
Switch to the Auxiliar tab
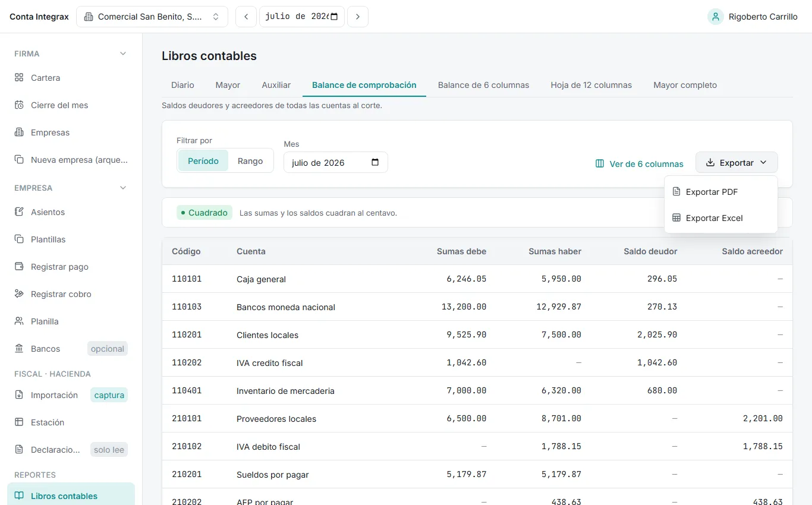click(276, 85)
